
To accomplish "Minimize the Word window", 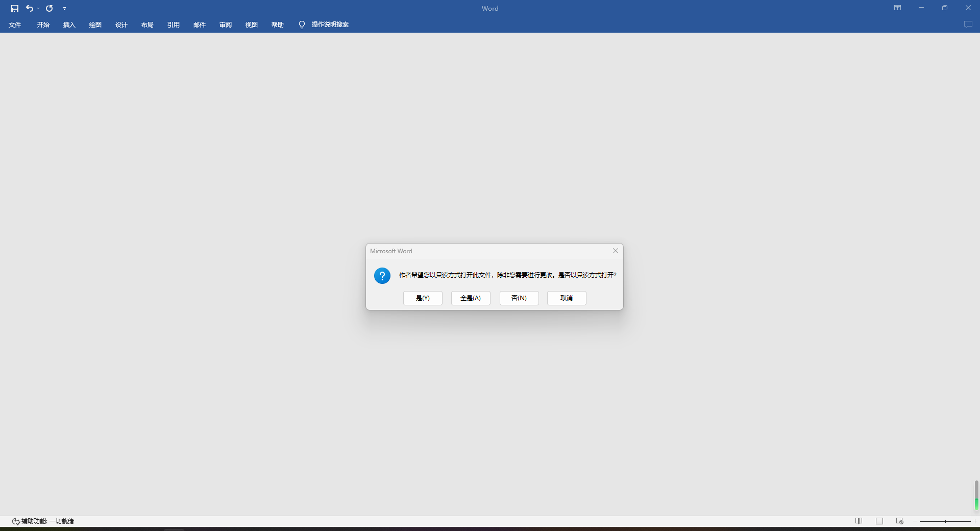I will point(921,8).
